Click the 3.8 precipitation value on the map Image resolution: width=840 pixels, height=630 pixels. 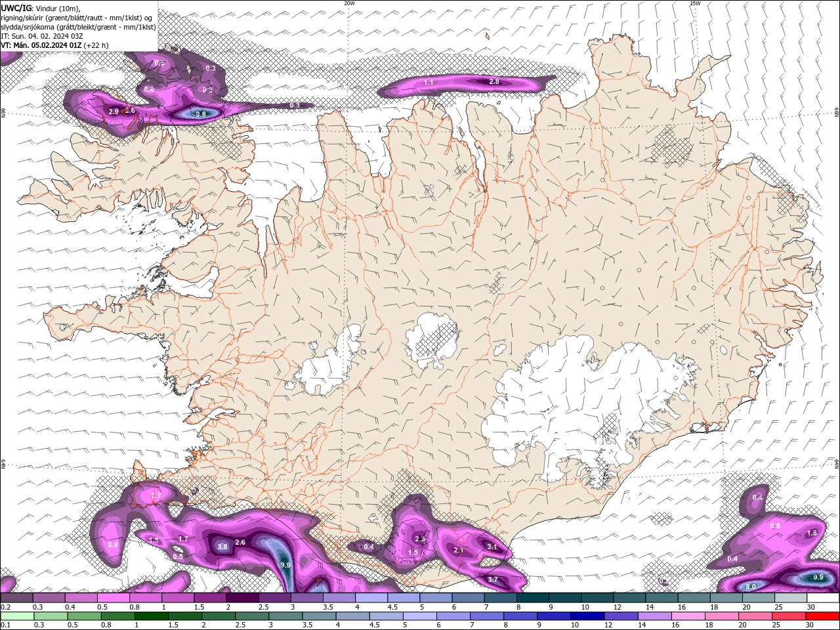222,547
